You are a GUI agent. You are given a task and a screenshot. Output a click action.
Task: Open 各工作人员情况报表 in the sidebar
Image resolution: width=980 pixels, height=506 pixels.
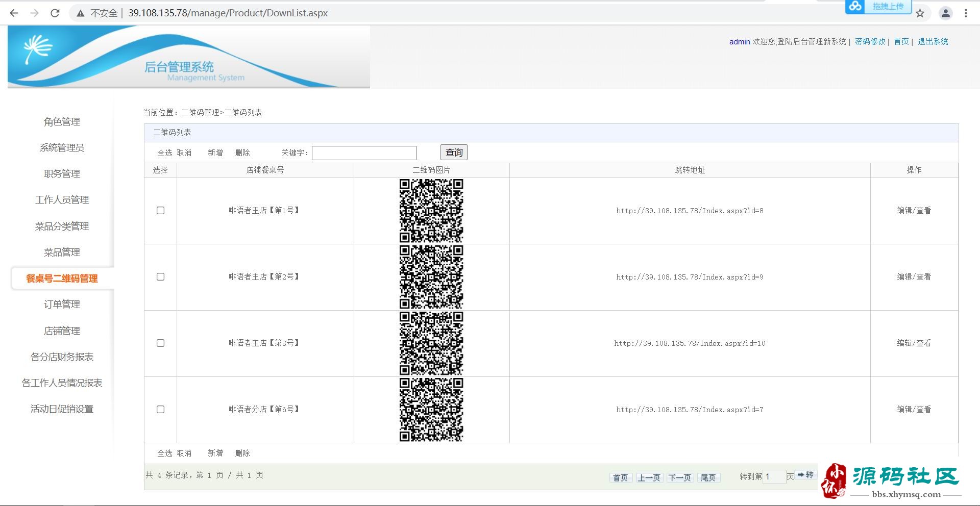pos(62,383)
